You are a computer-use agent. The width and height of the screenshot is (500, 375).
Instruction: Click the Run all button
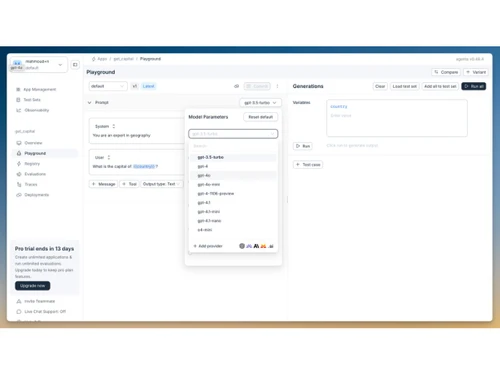[474, 86]
